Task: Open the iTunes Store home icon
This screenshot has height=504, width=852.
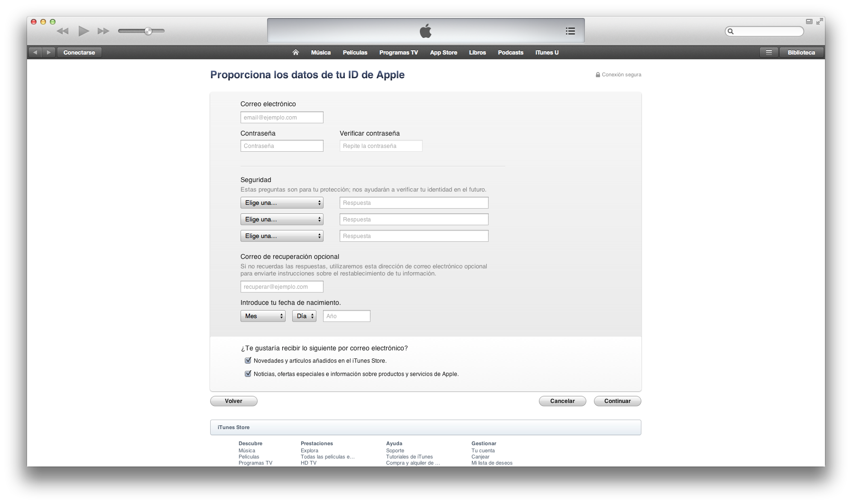Action: pos(296,53)
